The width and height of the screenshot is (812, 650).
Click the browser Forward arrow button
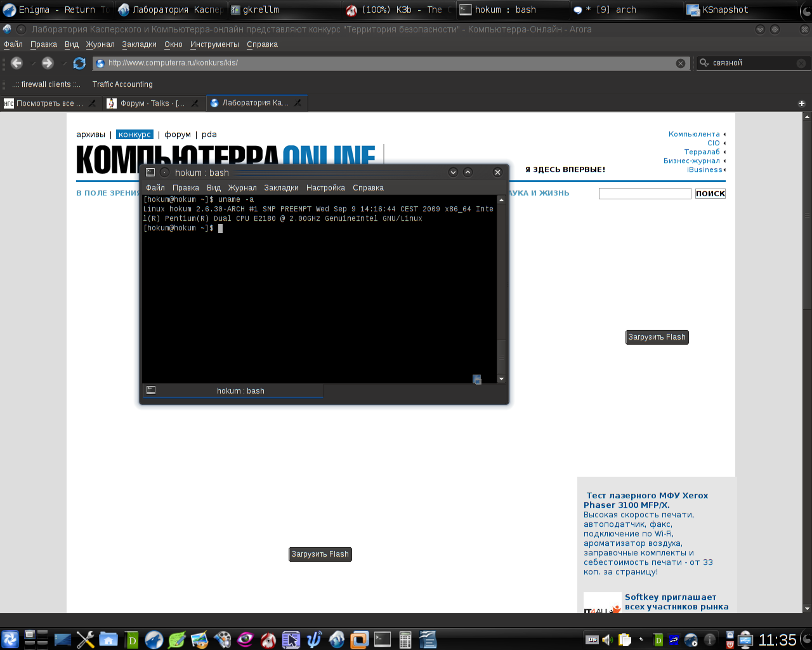[x=48, y=63]
